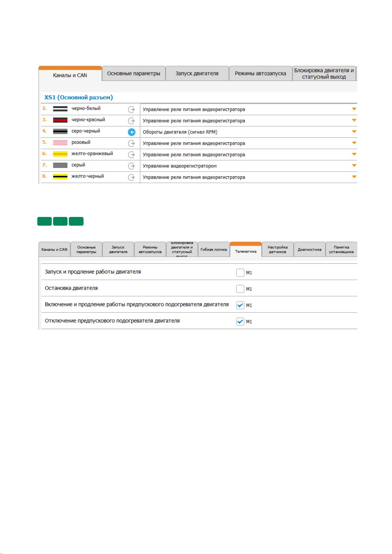Open the large Режимы автозапуска tab
The width and height of the screenshot is (392, 554).
(260, 73)
